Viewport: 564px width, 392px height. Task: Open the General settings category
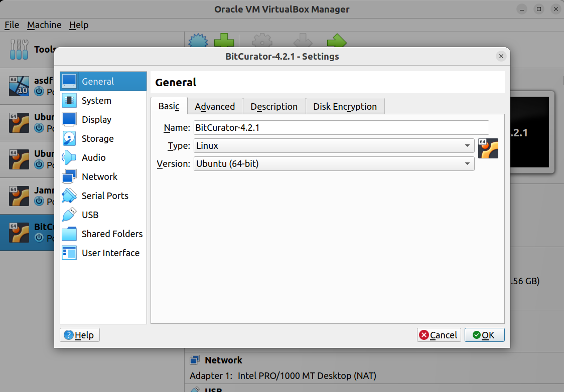[x=103, y=81]
